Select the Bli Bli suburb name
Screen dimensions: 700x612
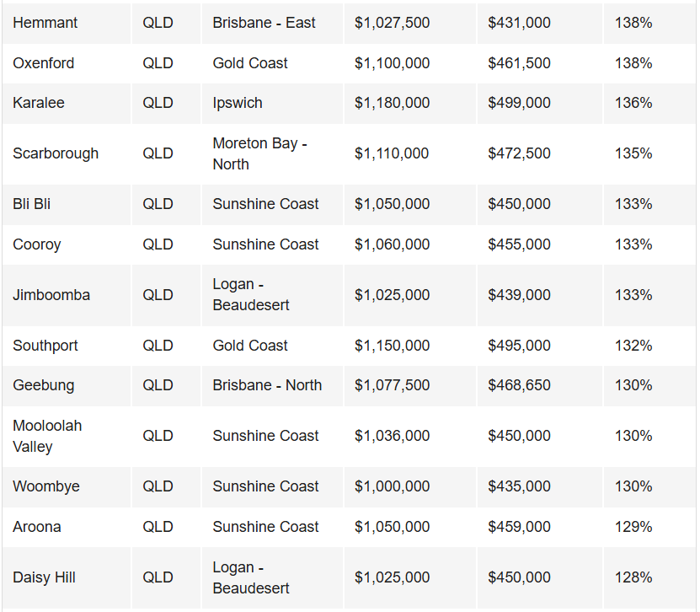pos(32,204)
